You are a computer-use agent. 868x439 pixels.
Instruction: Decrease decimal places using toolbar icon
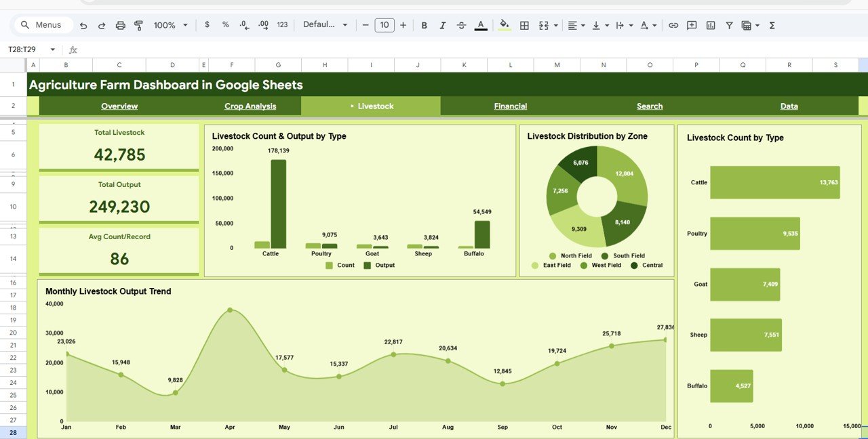[245, 25]
